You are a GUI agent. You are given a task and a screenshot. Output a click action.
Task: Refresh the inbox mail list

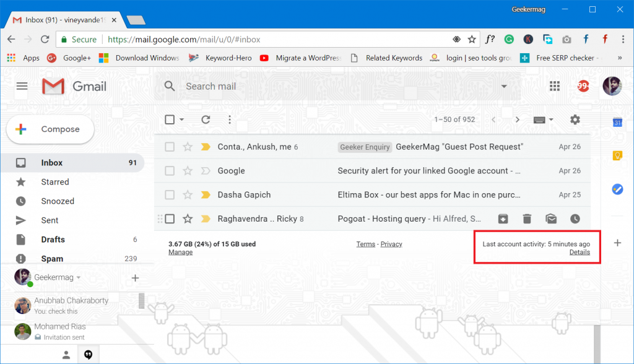point(206,119)
